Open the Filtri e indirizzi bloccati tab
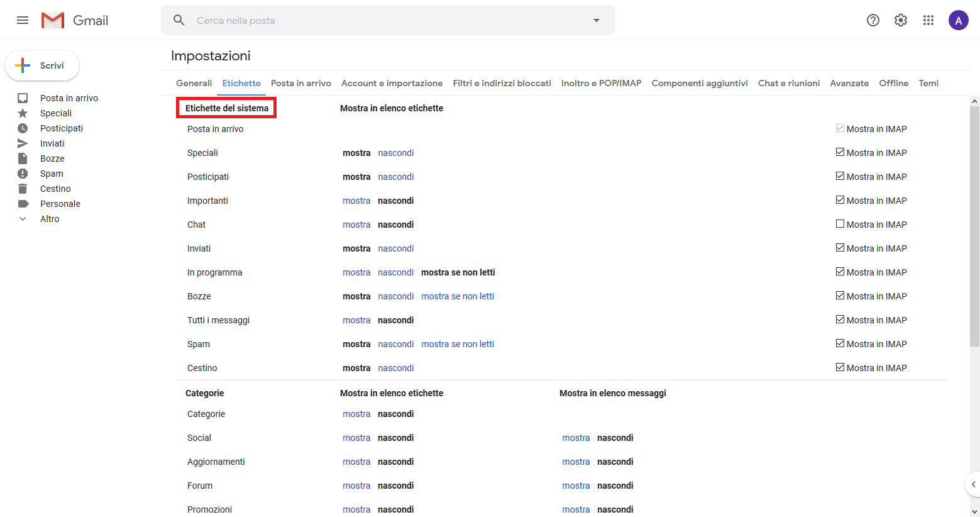Viewport: 980px width, 517px height. point(502,83)
